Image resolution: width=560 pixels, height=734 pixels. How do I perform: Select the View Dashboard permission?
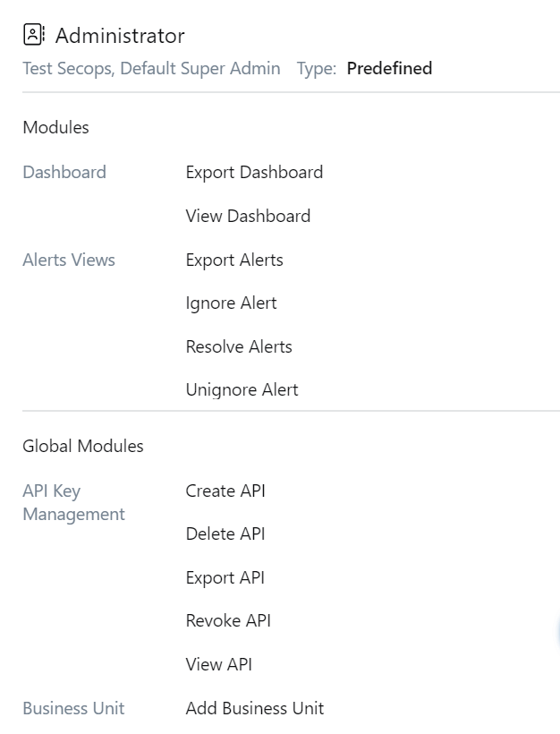248,216
